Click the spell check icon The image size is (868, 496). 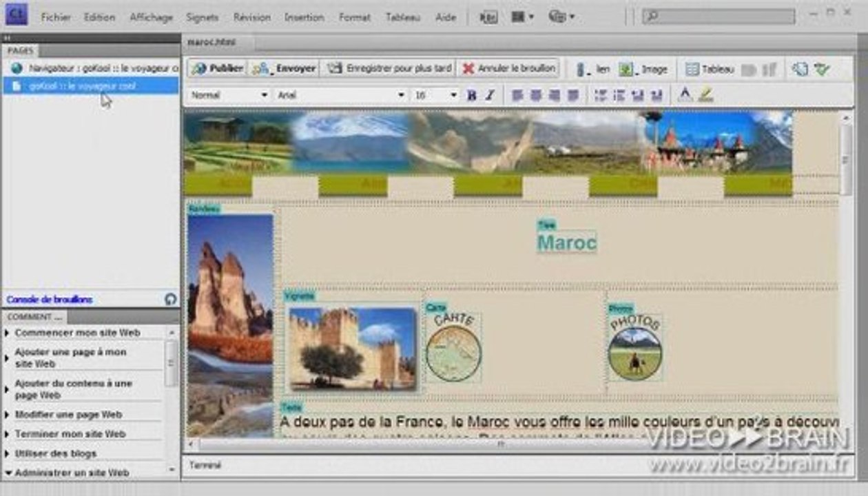coord(822,70)
